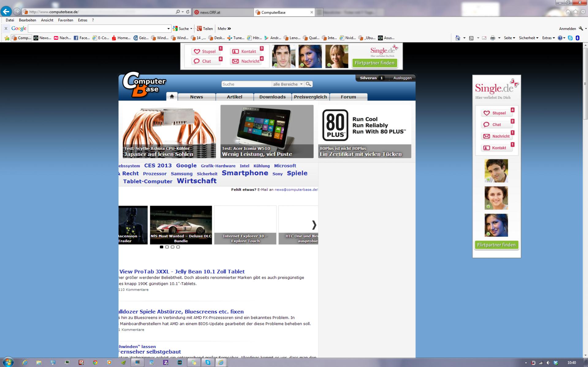Screen dimensions: 588x367
Task: Open the RSS feeds icon in command bar
Action: 471,38
